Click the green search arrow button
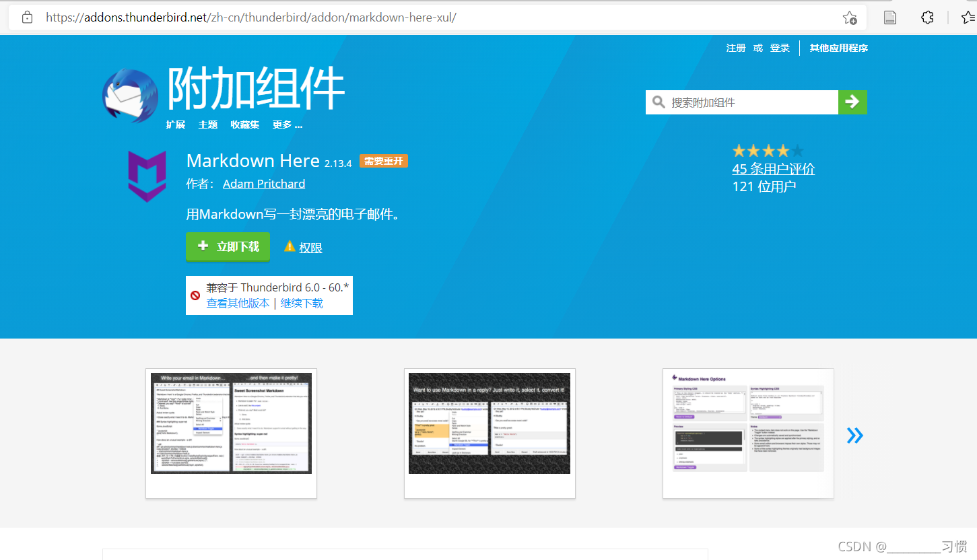Image resolution: width=977 pixels, height=560 pixels. click(852, 102)
